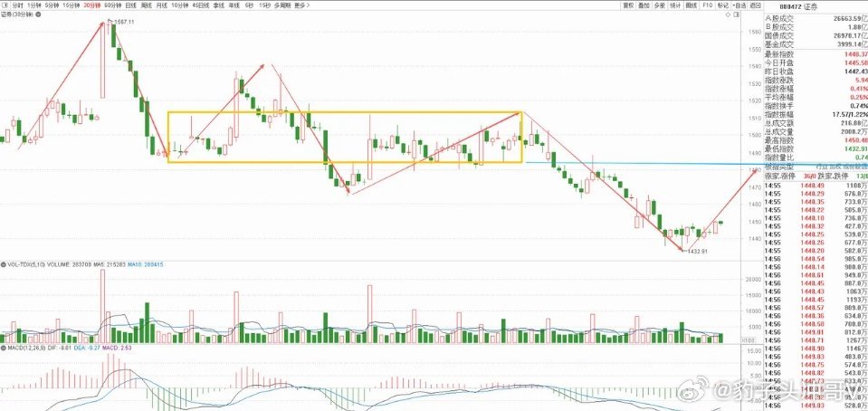Click the 1567.11 high price label
This screenshot has width=868, height=411.
coord(123,21)
